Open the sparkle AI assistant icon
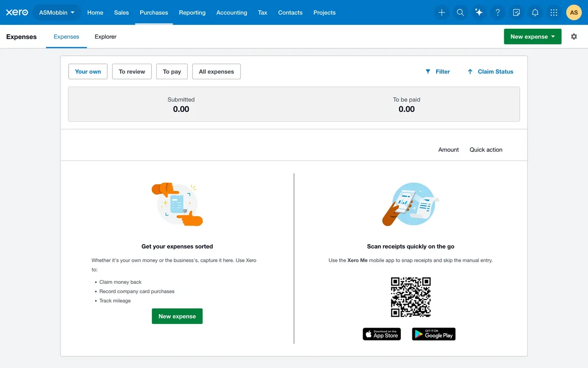 pyautogui.click(x=479, y=13)
